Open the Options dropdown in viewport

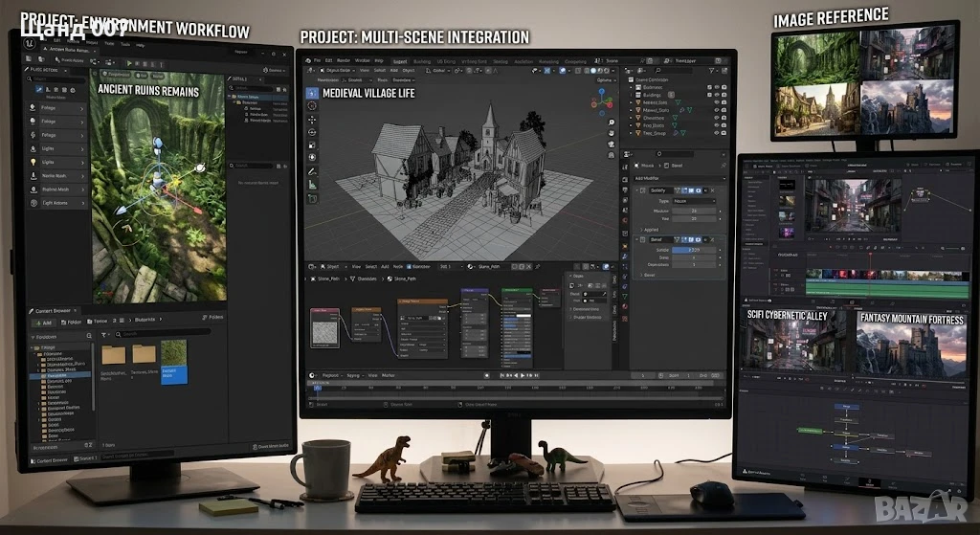[x=607, y=80]
